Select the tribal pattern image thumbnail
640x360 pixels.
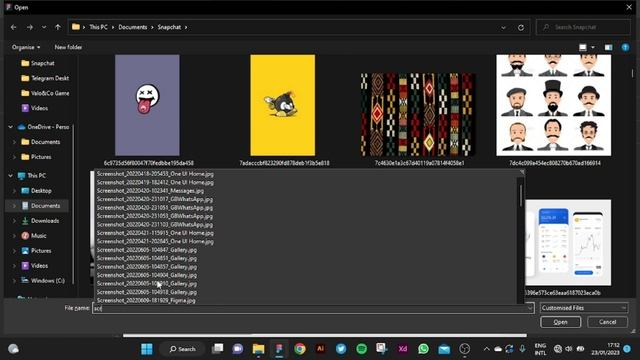click(418, 115)
